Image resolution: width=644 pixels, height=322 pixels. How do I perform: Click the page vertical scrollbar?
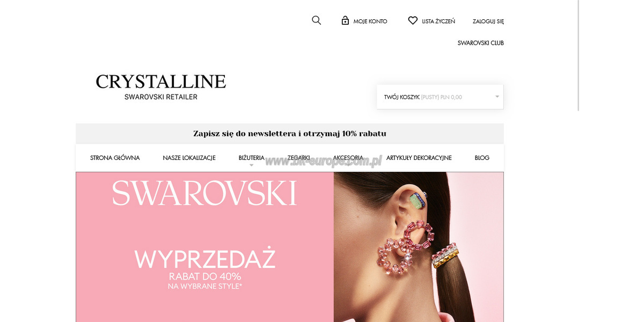click(x=579, y=55)
